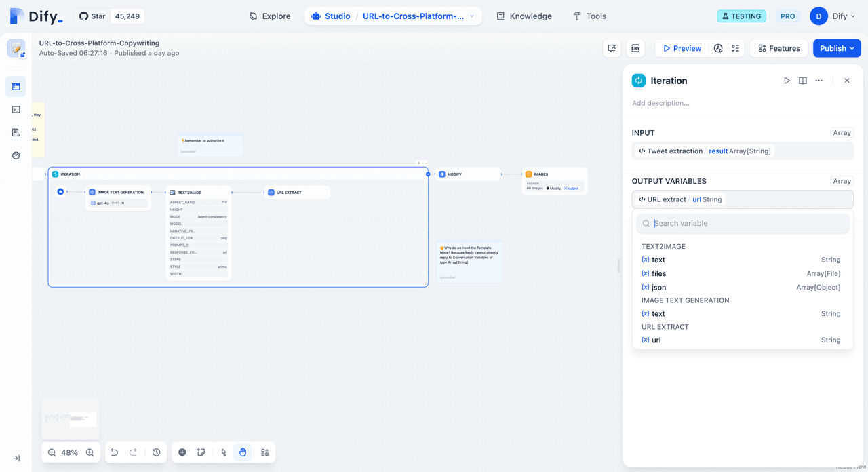Open the conversation variables icon
Viewport: 868px width, 472px height.
(x=612, y=48)
